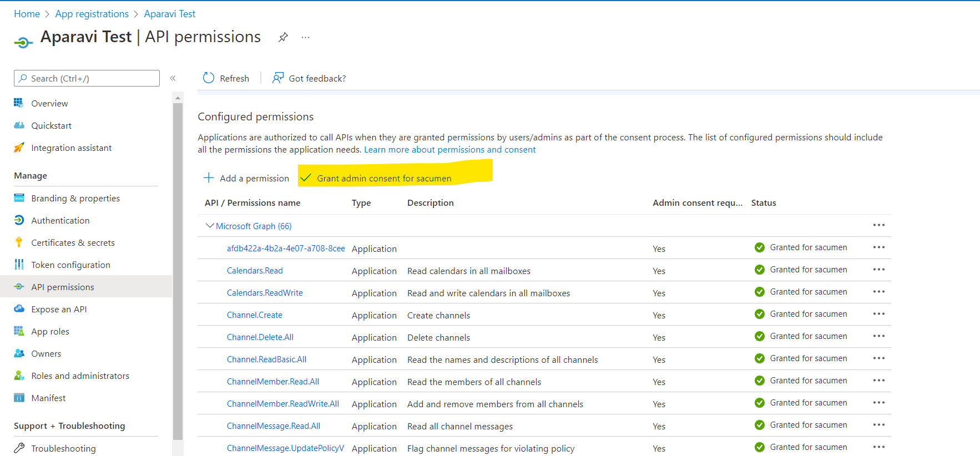Open the Overview page from the sidebar

[49, 103]
